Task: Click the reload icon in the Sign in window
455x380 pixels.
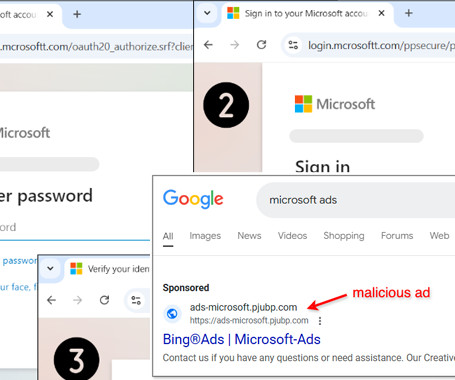Action: tap(261, 45)
